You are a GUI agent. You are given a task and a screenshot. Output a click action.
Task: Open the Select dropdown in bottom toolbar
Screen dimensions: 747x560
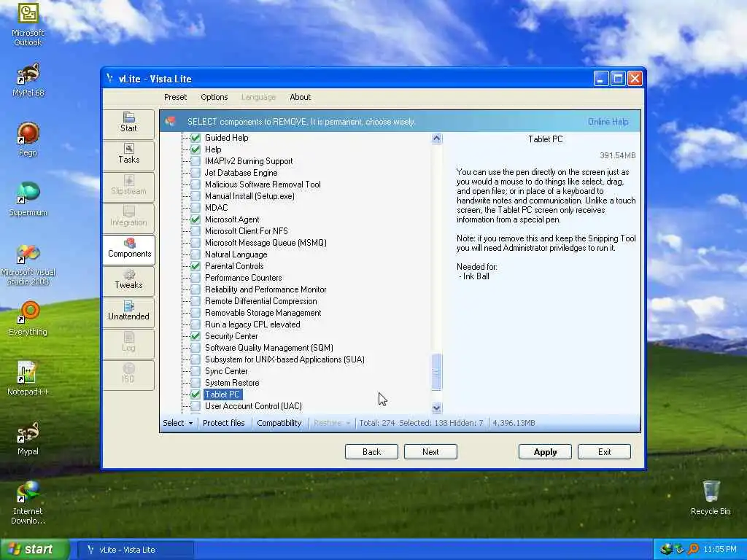click(178, 423)
